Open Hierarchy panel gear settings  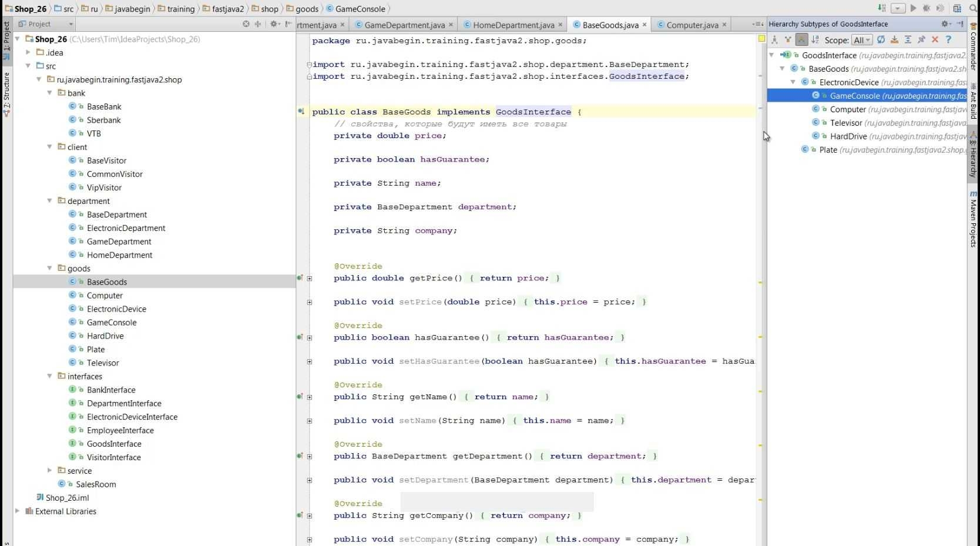(945, 24)
